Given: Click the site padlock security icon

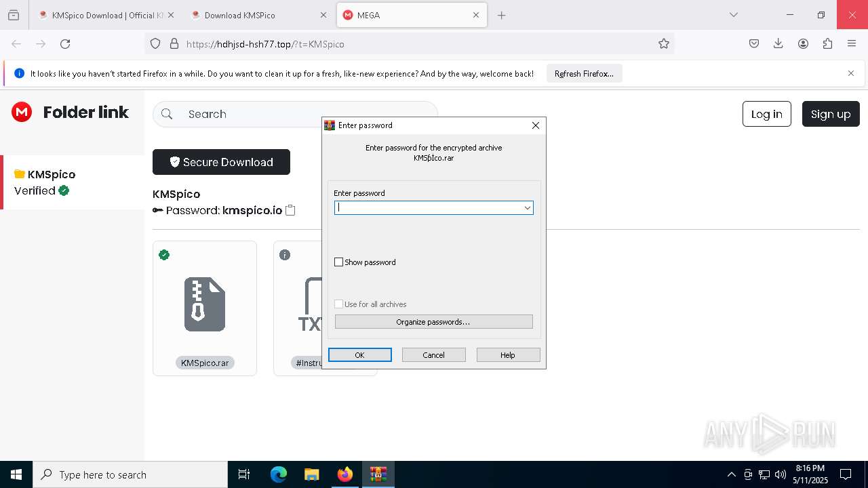Looking at the screenshot, I should [174, 44].
